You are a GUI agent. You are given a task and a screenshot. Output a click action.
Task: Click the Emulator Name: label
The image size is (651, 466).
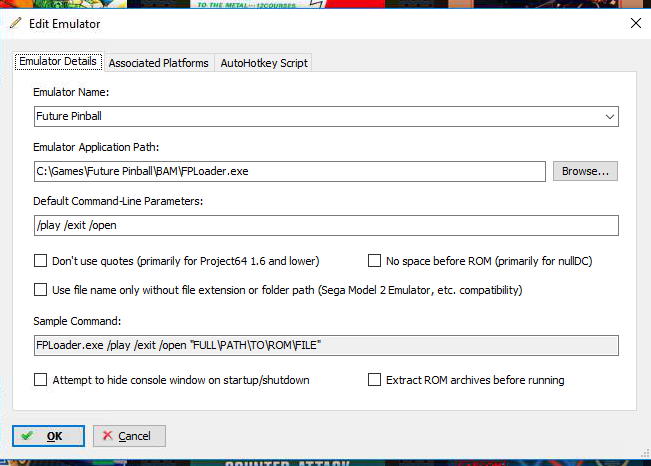(x=71, y=92)
